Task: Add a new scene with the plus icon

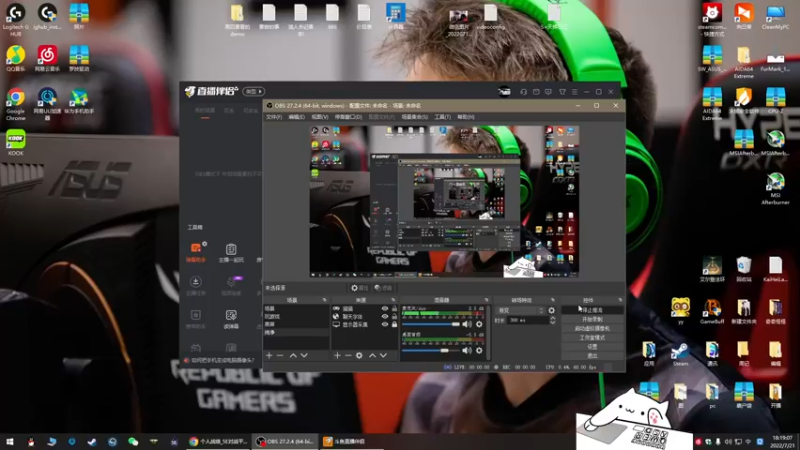Action: tap(269, 355)
